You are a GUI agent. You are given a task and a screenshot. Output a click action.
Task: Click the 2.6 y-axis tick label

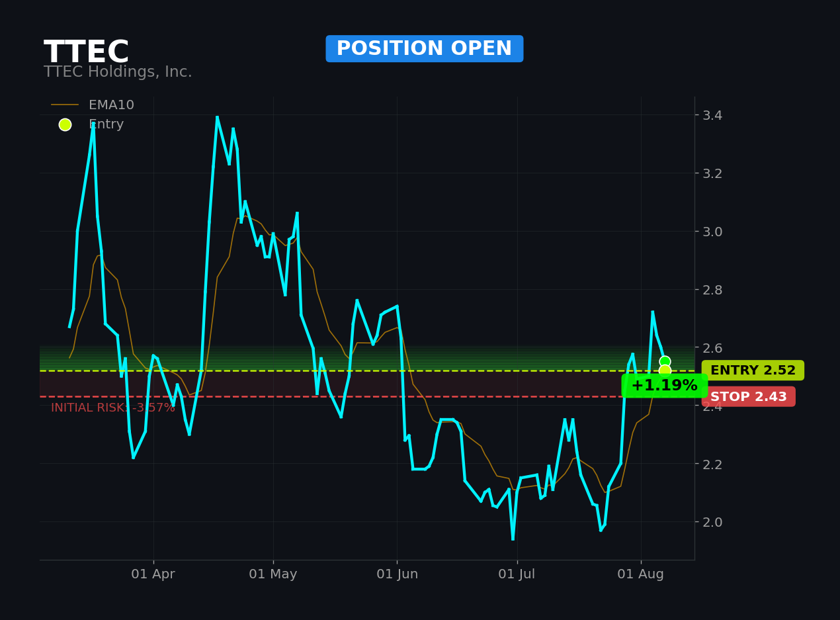(x=712, y=347)
